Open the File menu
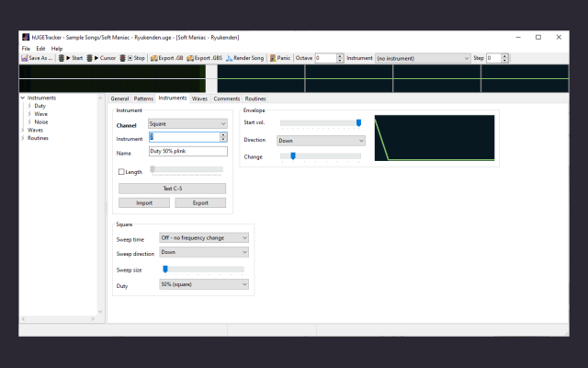The height and width of the screenshot is (368, 588). tap(26, 49)
